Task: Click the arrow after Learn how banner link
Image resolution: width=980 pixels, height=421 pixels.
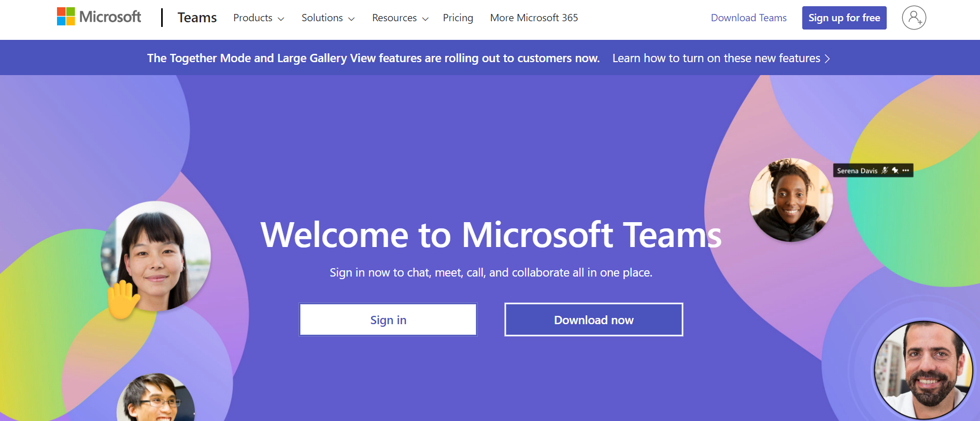Action: tap(827, 59)
